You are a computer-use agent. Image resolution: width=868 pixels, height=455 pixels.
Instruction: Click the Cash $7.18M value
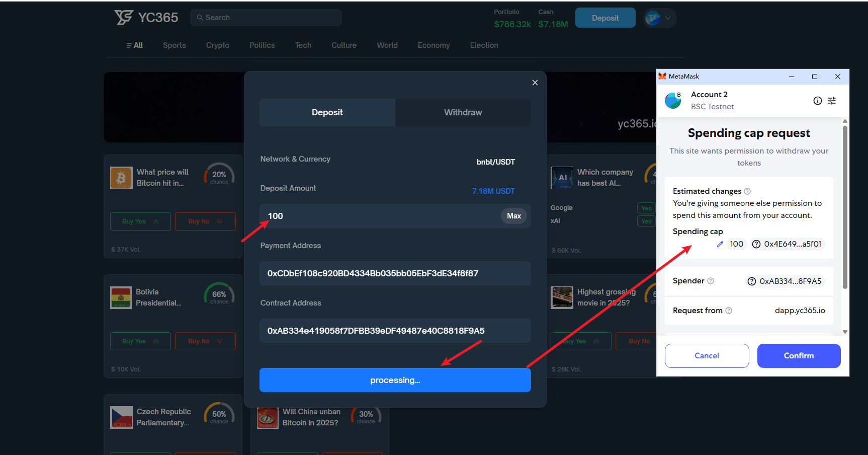pyautogui.click(x=553, y=24)
